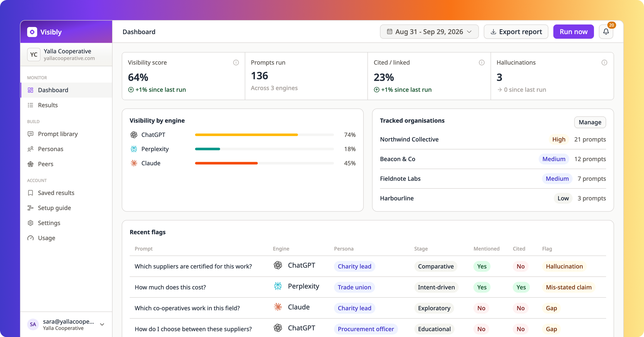Open the Usage page
Image resolution: width=644 pixels, height=337 pixels.
66,238
